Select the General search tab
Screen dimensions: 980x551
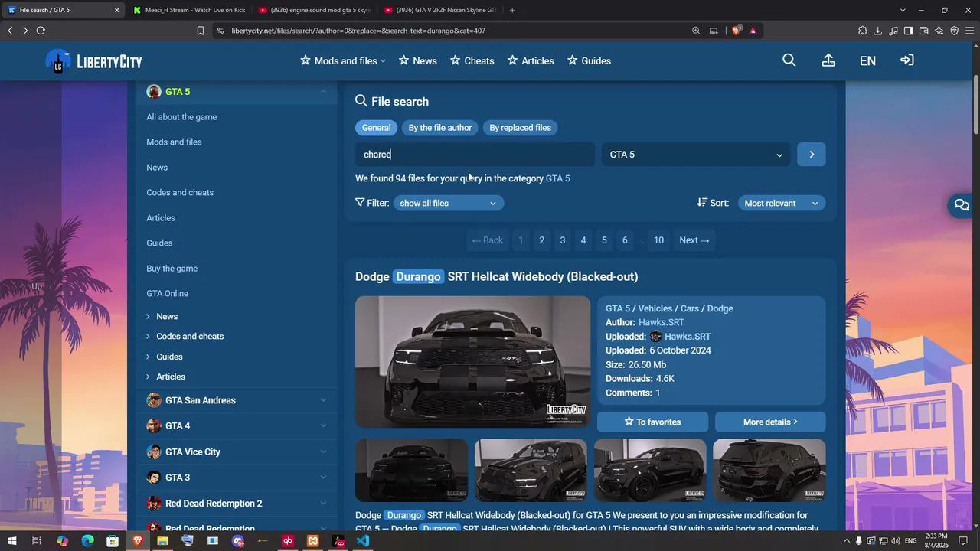[376, 128]
